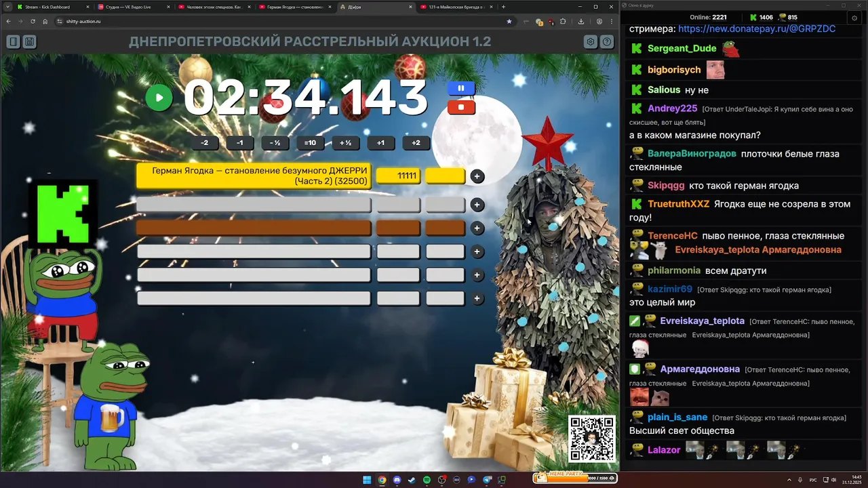
Task: Click the plain_is_sane username in chat
Action: [677, 418]
